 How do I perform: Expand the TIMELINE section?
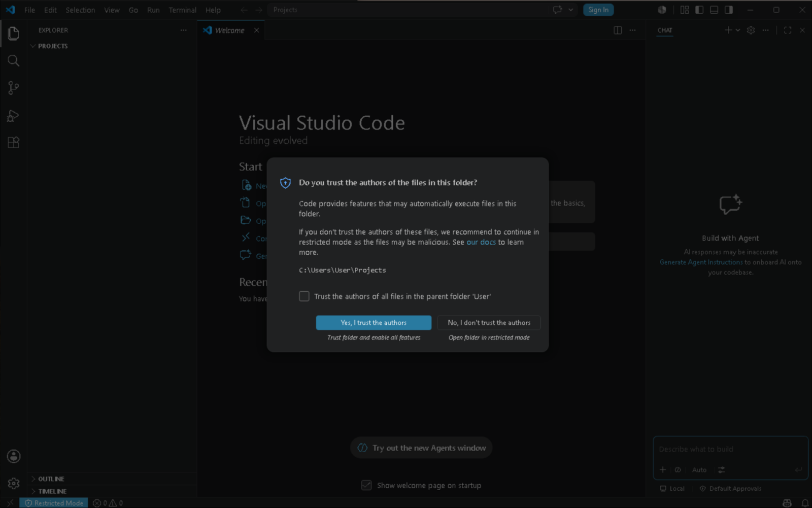pyautogui.click(x=112, y=491)
